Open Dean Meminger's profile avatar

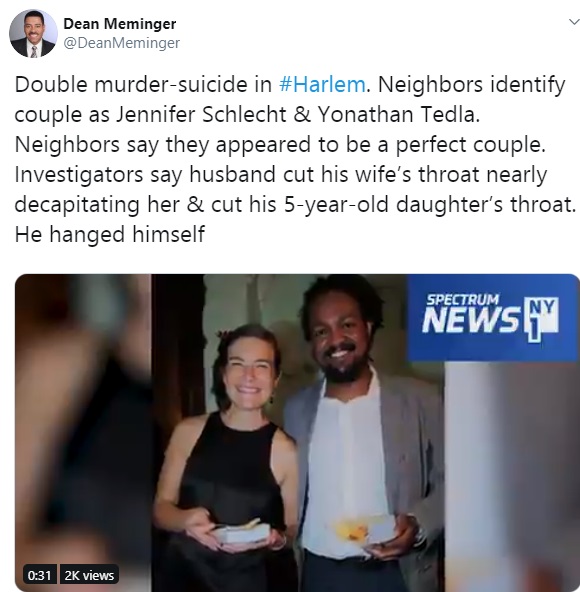(x=33, y=34)
